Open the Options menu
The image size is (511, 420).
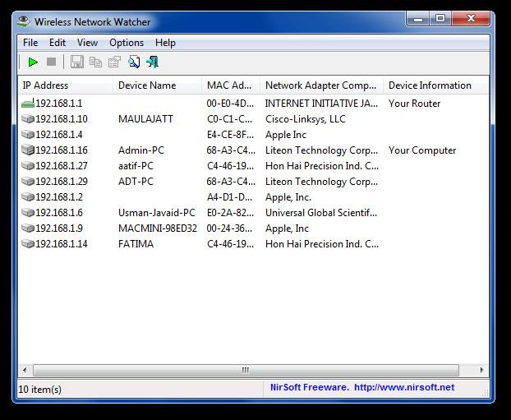pos(127,43)
